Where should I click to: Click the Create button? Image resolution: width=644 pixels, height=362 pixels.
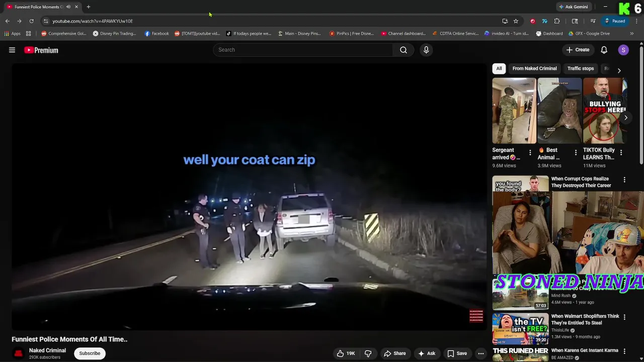pos(578,50)
